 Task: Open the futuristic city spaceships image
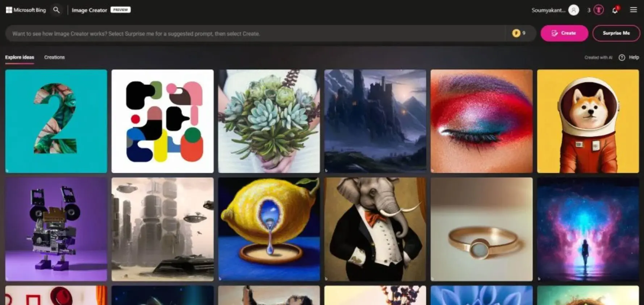(x=163, y=229)
